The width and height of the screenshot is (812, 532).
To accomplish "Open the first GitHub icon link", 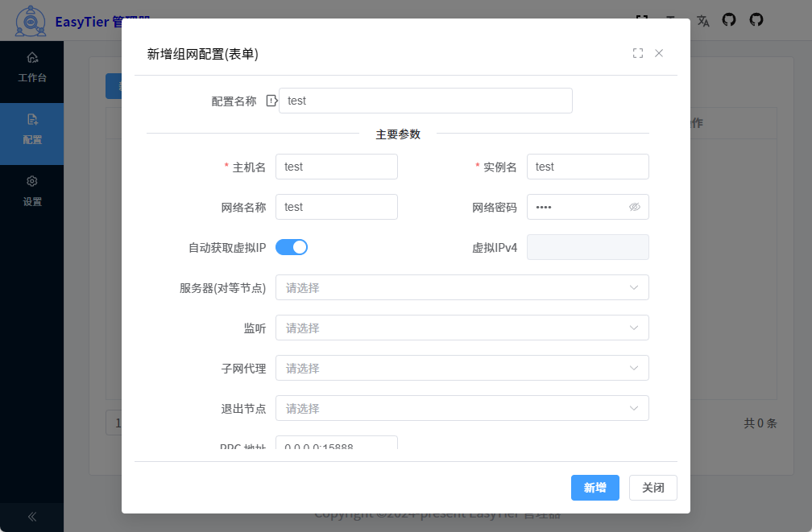I will coord(729,19).
